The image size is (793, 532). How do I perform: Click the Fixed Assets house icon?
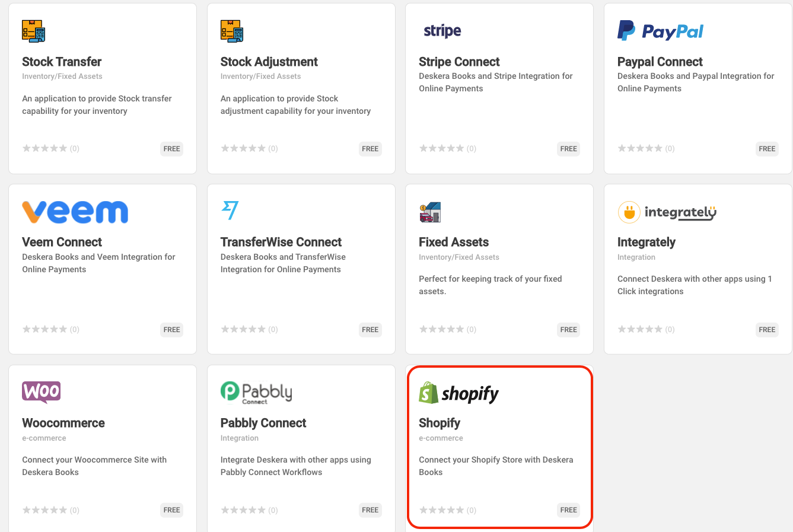[x=430, y=212]
